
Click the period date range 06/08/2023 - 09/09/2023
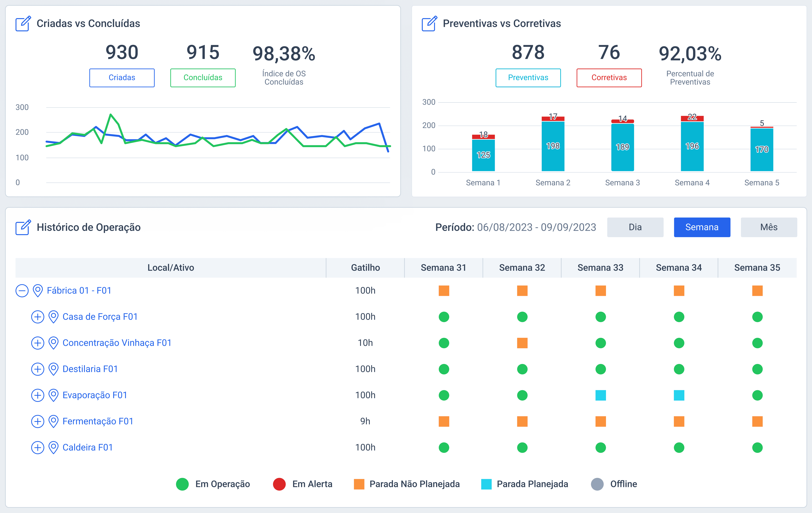537,227
